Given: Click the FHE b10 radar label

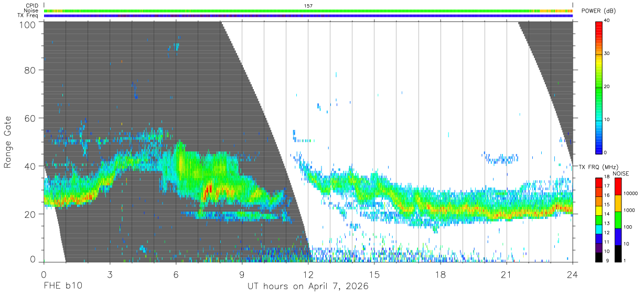Looking at the screenshot, I should click(x=63, y=287).
